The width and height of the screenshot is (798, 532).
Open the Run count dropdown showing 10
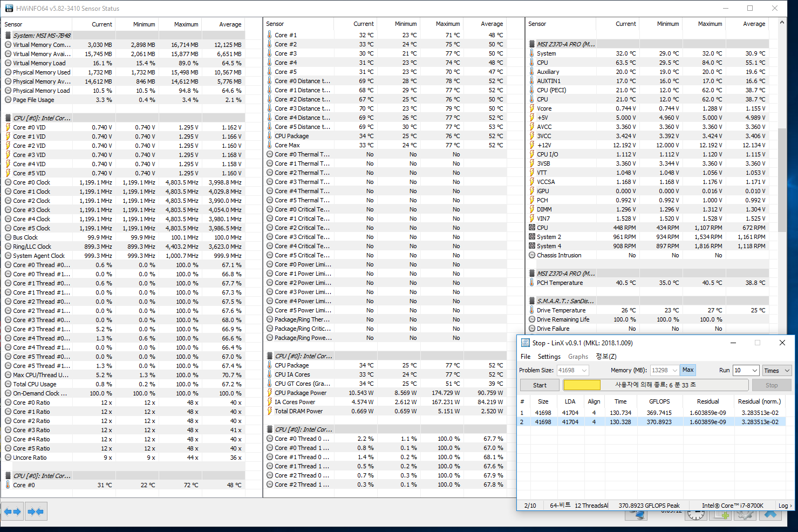754,371
